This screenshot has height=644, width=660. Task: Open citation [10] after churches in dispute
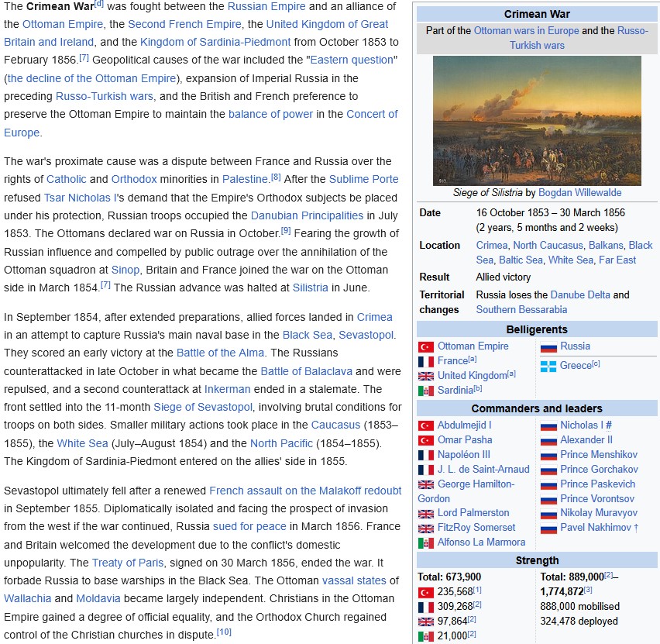pos(224,632)
